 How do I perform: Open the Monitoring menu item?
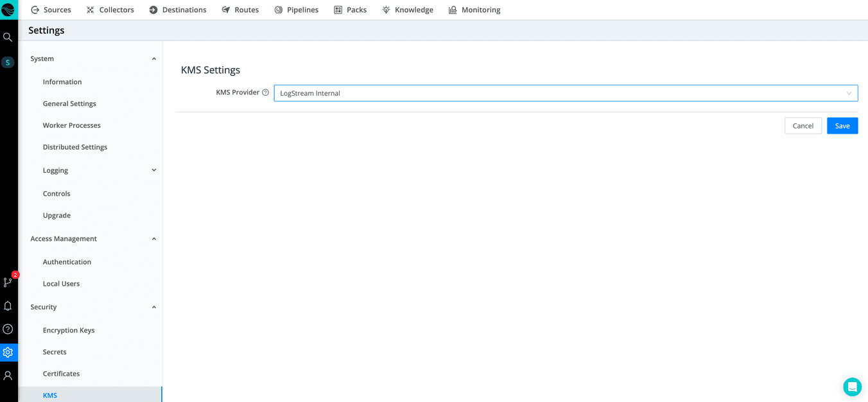click(x=474, y=10)
